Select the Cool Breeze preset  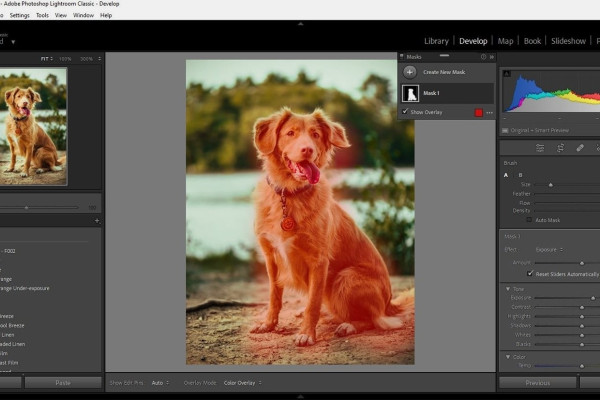pos(11,325)
